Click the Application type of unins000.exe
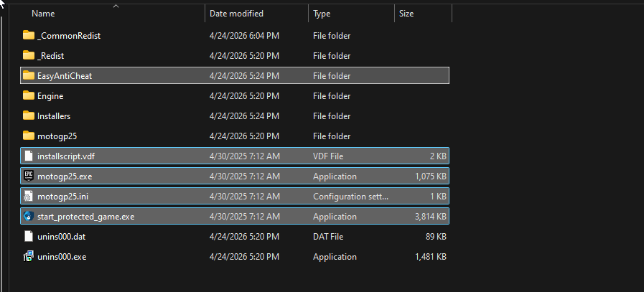Image resolution: width=644 pixels, height=292 pixels. tap(335, 257)
